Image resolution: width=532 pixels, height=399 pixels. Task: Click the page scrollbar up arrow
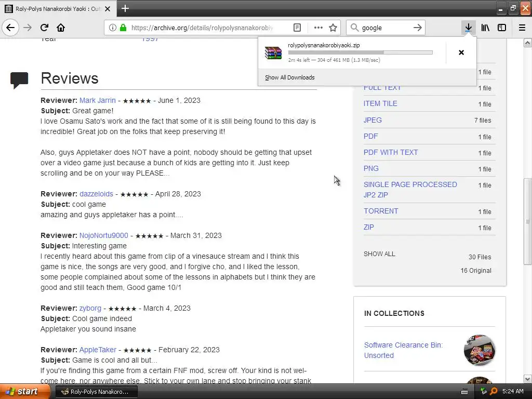[528, 43]
